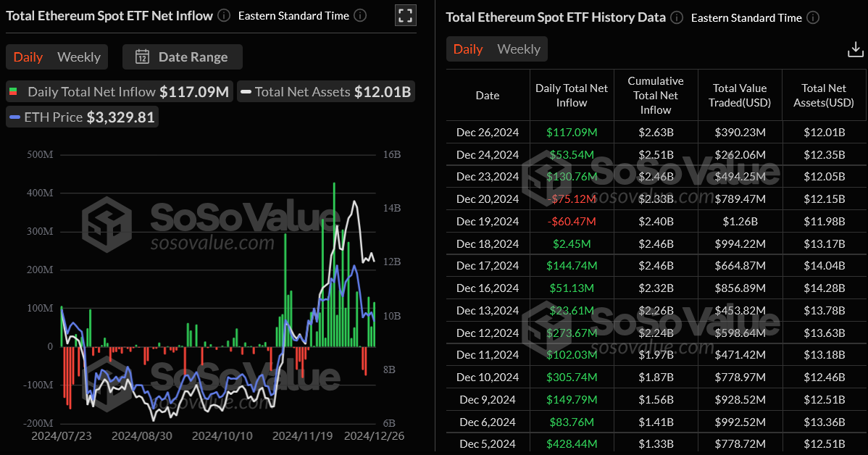The width and height of the screenshot is (868, 455).
Task: Click the Dec 24,2024 date cell
Action: 488,154
